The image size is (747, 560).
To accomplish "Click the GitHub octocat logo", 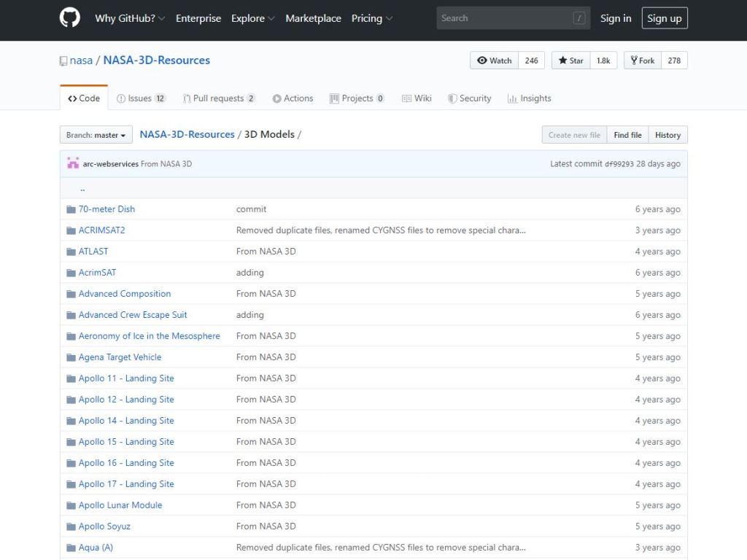I will click(x=69, y=18).
